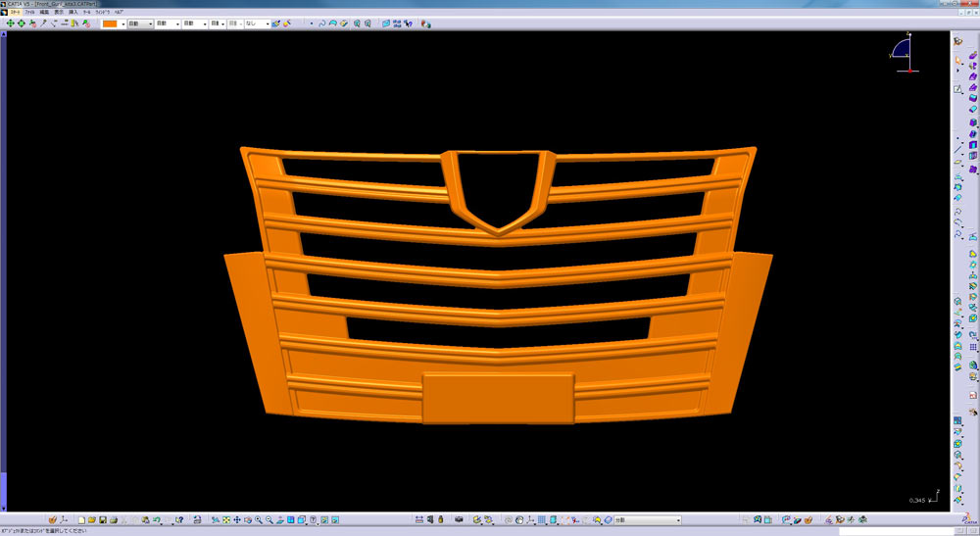Open the ヘルプ menu

(x=119, y=12)
